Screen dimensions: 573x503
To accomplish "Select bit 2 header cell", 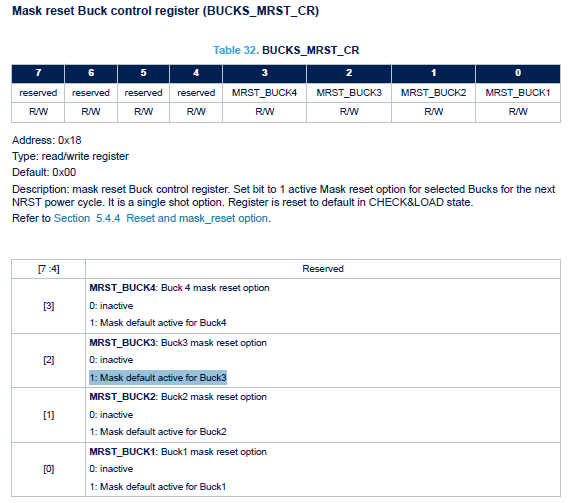I will (349, 73).
